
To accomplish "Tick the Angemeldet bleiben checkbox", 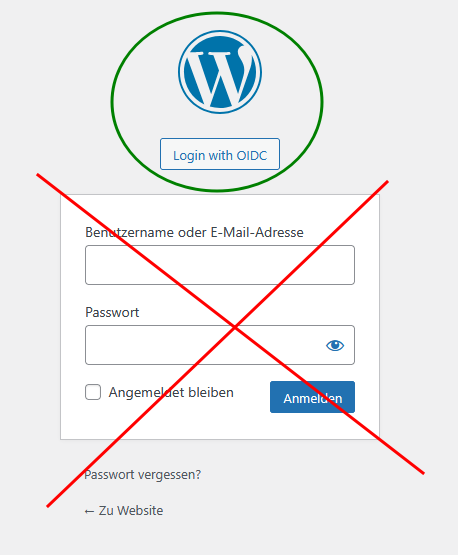I will pos(93,392).
